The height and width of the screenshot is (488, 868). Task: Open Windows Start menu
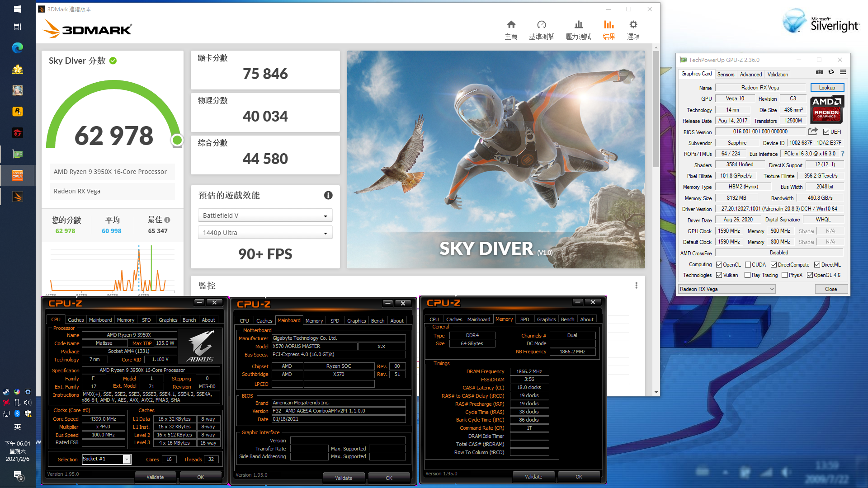coord(18,9)
